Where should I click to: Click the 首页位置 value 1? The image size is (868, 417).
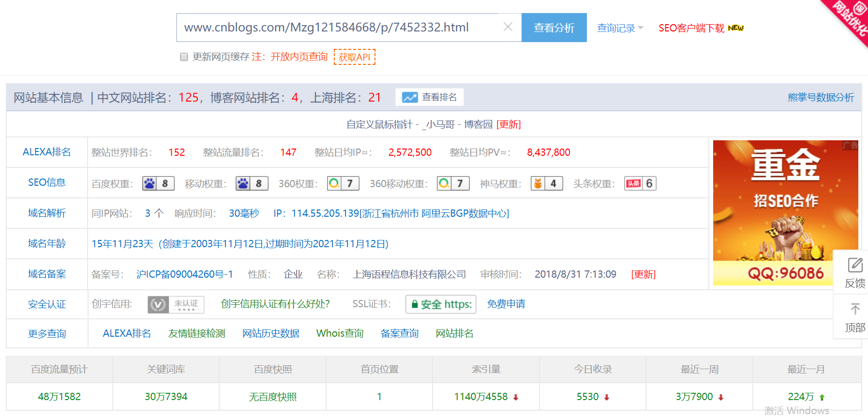pos(379,397)
